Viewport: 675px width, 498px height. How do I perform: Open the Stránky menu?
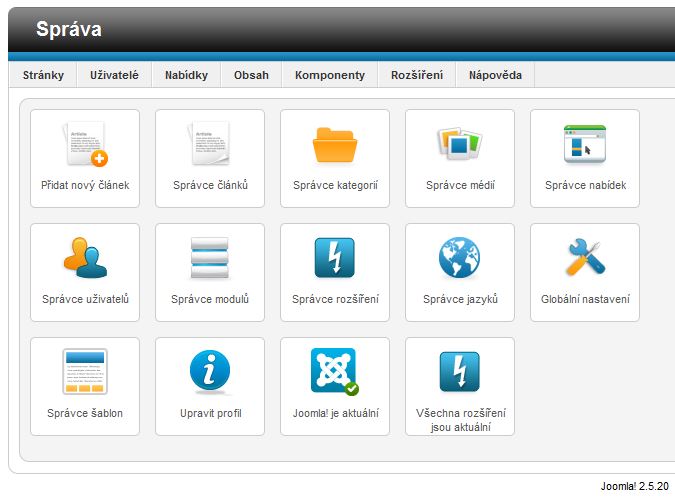pyautogui.click(x=43, y=75)
